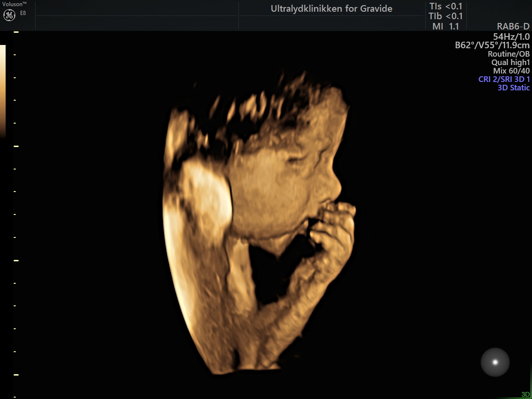Click the green 3D mode indicator

525,394
